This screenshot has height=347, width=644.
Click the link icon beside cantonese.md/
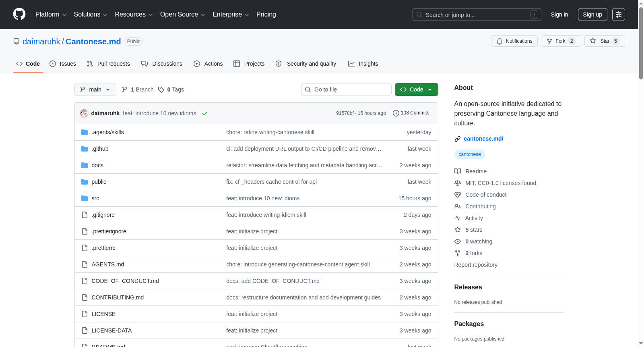(x=458, y=139)
